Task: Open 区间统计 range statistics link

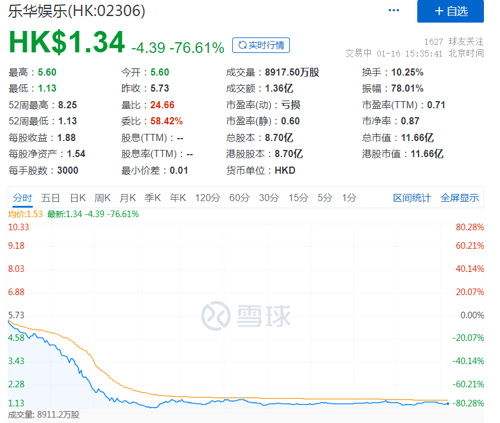Action: click(412, 198)
